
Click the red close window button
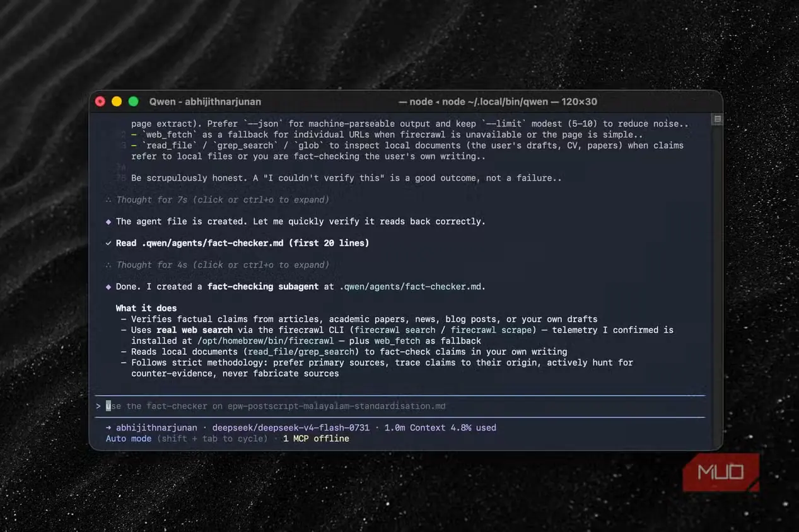[100, 101]
